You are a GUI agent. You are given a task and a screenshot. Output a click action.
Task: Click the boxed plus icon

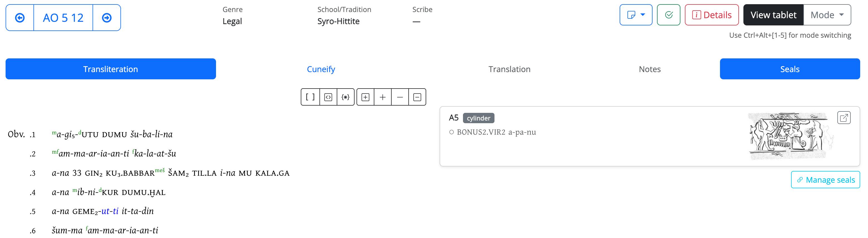coord(366,97)
